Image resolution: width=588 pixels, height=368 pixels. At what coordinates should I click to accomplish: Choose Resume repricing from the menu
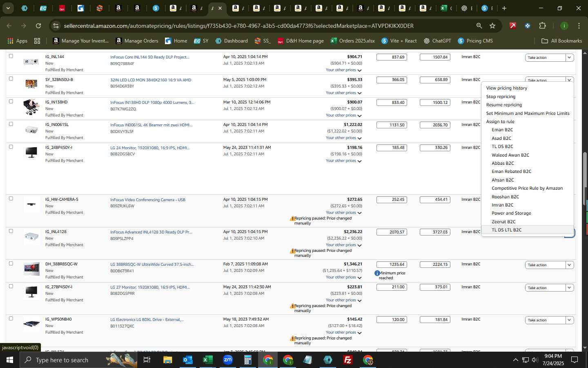[x=504, y=105]
